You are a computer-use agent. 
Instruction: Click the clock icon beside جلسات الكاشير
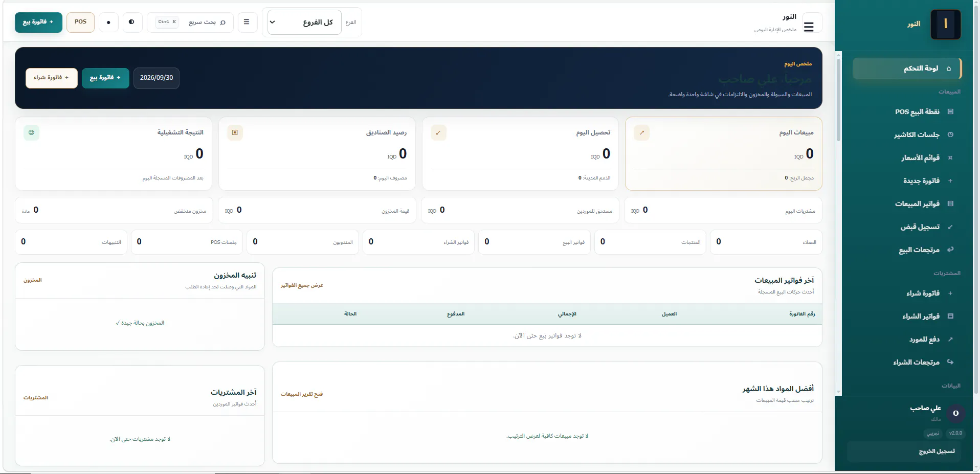[950, 134]
